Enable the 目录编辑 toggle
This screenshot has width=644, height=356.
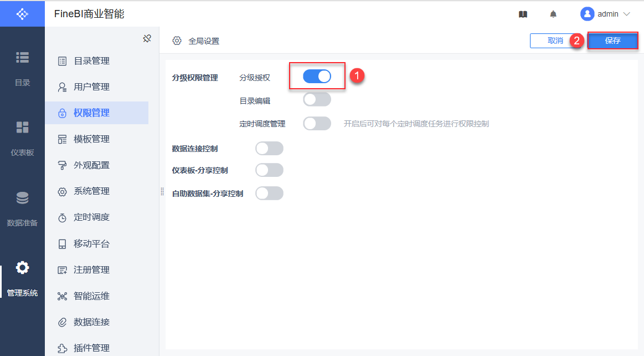pyautogui.click(x=317, y=100)
